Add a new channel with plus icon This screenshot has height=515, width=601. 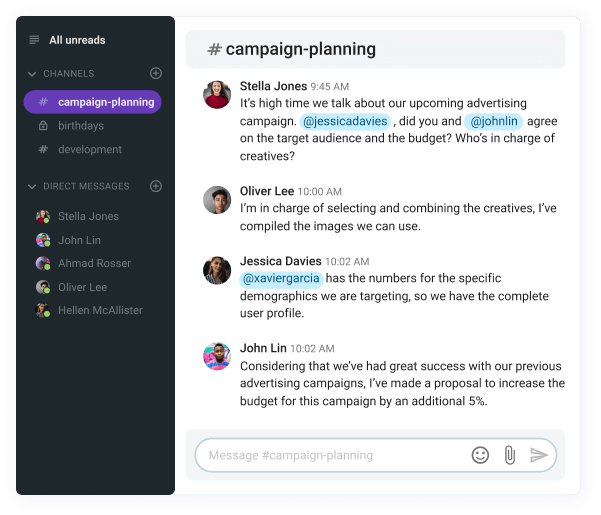click(x=156, y=73)
